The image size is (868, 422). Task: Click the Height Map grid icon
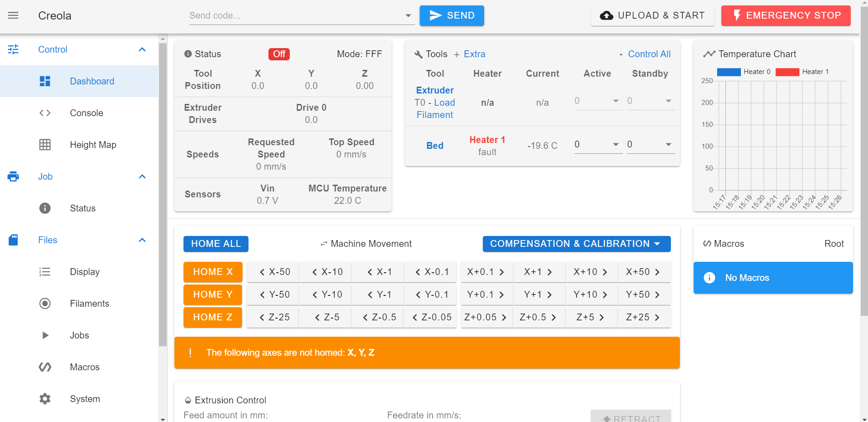point(45,145)
